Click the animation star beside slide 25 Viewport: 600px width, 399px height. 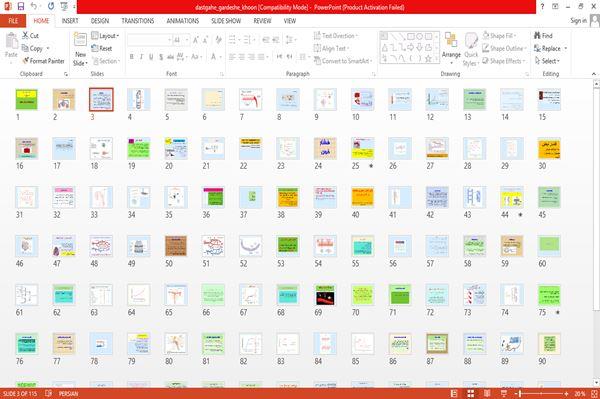coord(371,166)
